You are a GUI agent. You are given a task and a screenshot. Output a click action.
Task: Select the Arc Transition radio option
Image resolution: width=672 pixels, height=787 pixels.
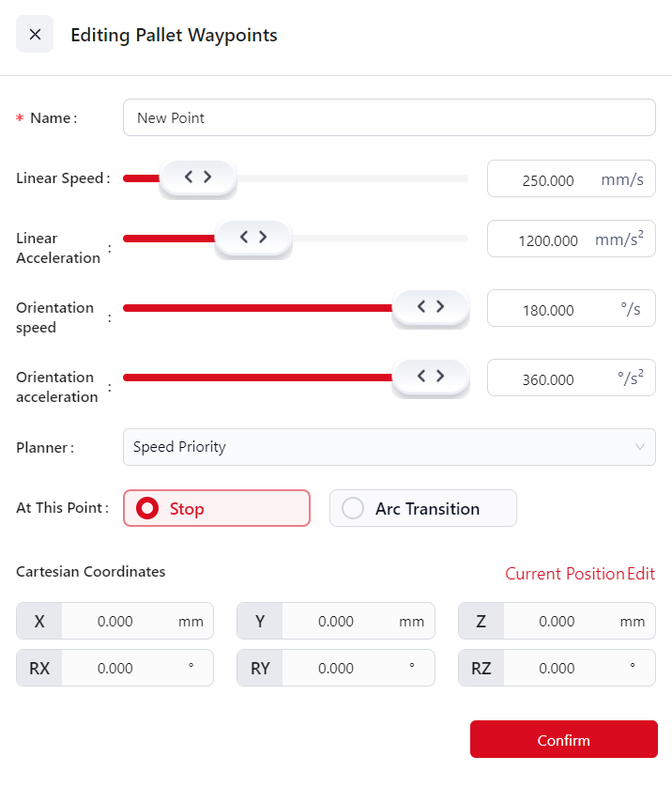click(353, 508)
